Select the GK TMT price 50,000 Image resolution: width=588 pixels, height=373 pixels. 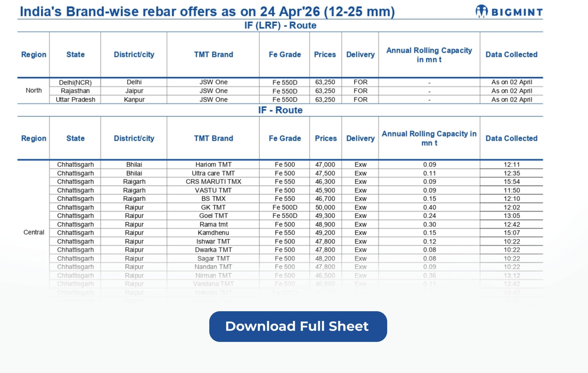tap(325, 207)
